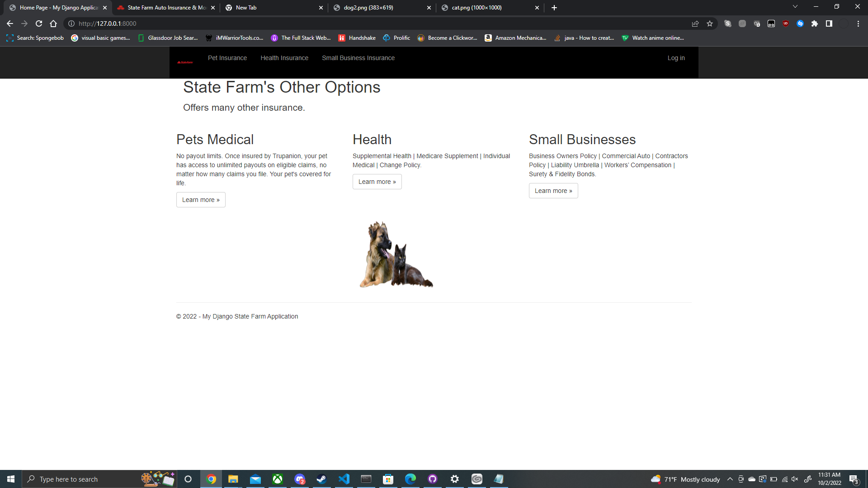Open Chrome three-dot menu

coord(858,23)
